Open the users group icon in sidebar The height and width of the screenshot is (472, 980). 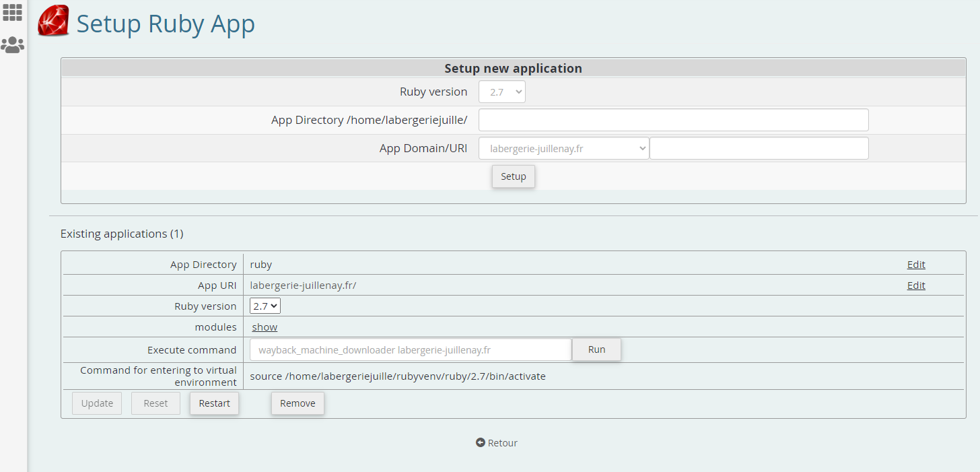tap(12, 45)
